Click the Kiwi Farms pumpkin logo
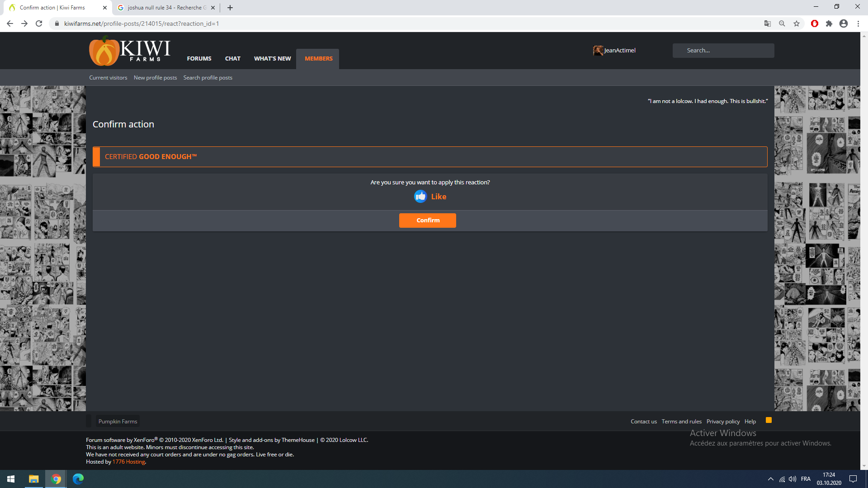 coord(130,51)
